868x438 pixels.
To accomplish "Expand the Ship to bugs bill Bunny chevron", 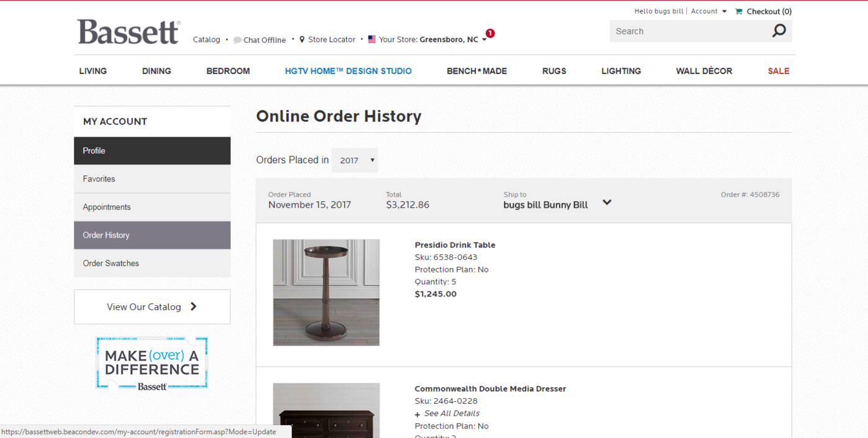I will click(x=607, y=202).
